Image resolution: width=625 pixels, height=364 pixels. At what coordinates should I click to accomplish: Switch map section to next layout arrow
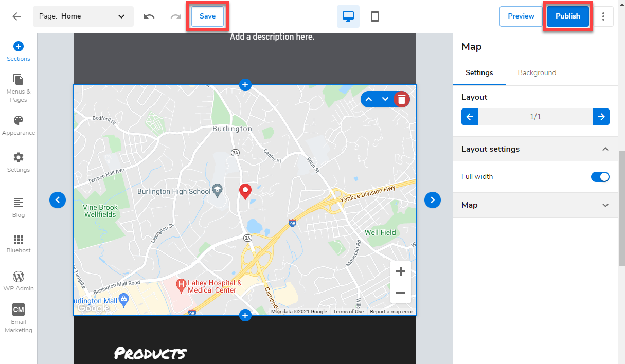tap(433, 200)
